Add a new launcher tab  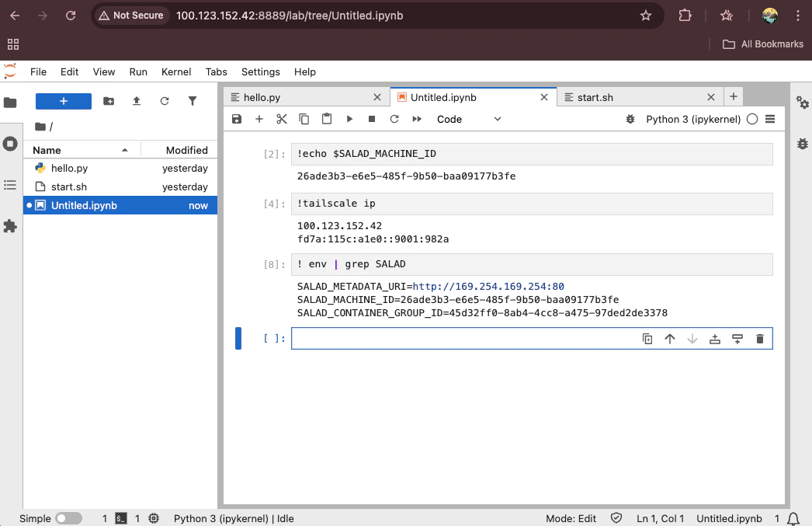point(734,96)
